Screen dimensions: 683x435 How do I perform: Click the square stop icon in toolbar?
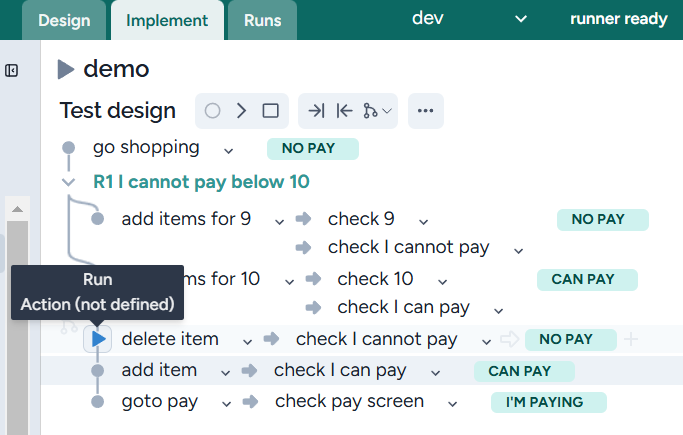click(x=270, y=111)
